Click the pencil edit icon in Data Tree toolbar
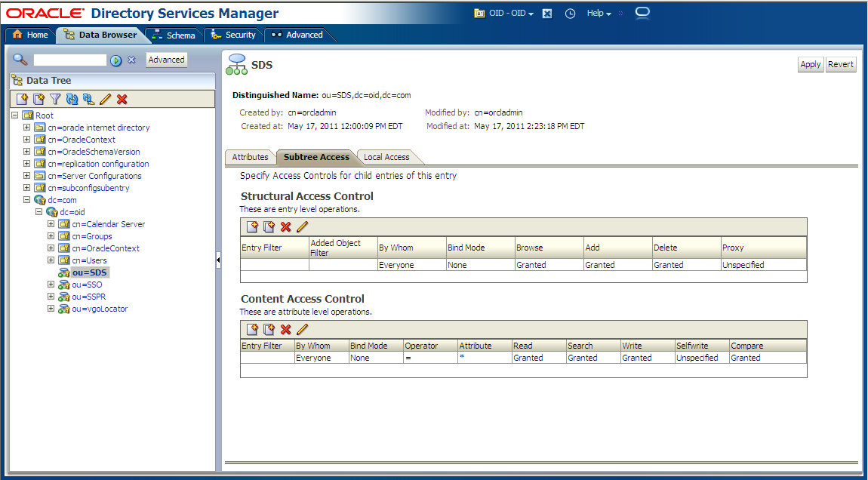 pyautogui.click(x=105, y=99)
